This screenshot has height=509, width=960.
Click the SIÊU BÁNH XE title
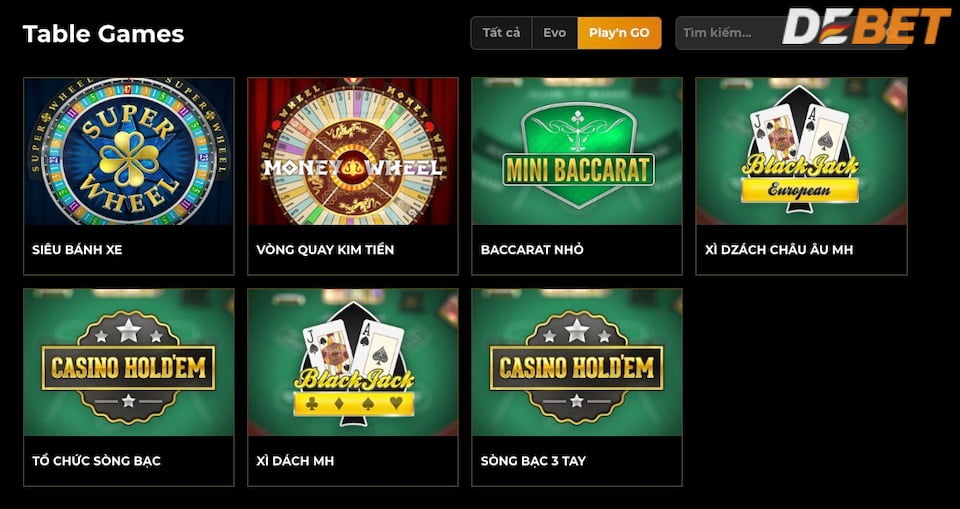click(x=77, y=250)
